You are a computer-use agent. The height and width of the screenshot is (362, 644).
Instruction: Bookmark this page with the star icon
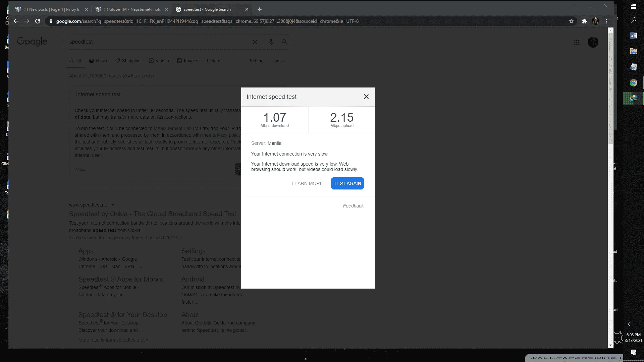coord(571,21)
